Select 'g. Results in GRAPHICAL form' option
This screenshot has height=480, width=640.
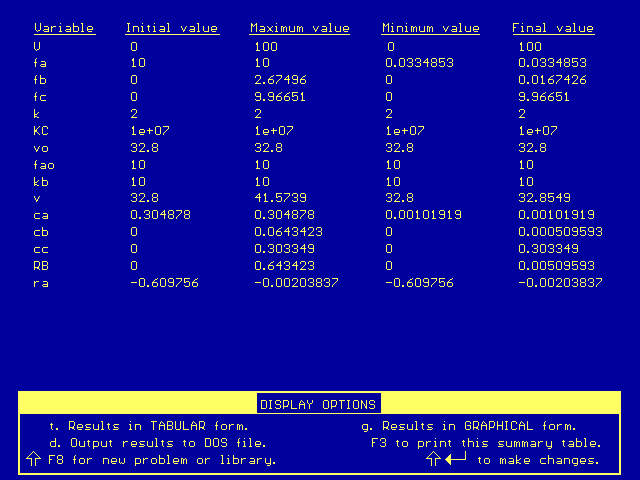[468, 425]
